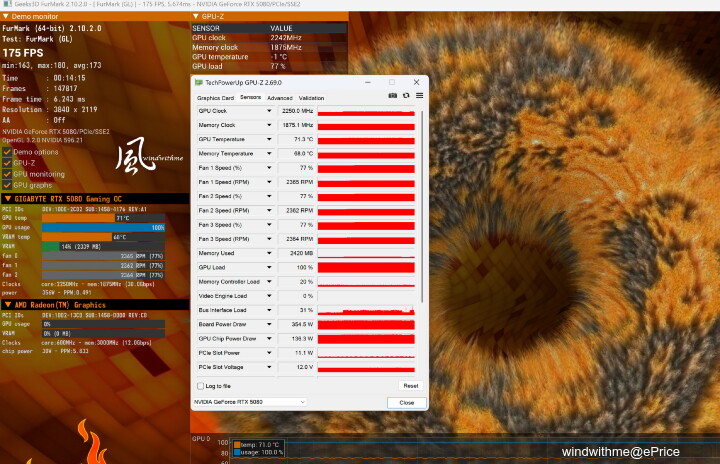The width and height of the screenshot is (720, 464).
Task: Open the Fan 1 Speed (%) dropdown
Action: [269, 168]
